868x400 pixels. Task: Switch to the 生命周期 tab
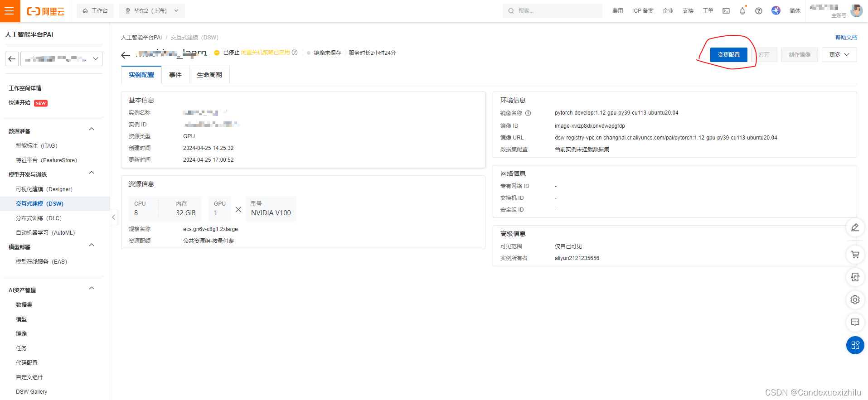209,75
